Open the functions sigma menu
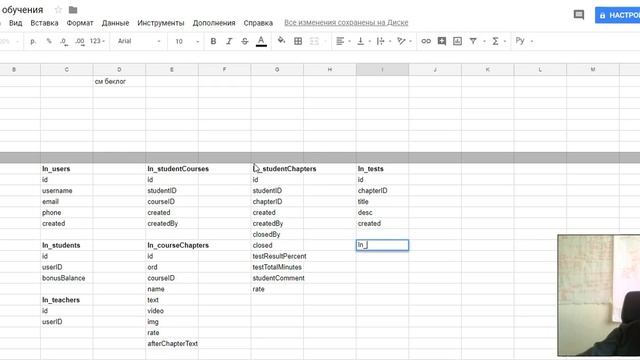 pyautogui.click(x=495, y=41)
